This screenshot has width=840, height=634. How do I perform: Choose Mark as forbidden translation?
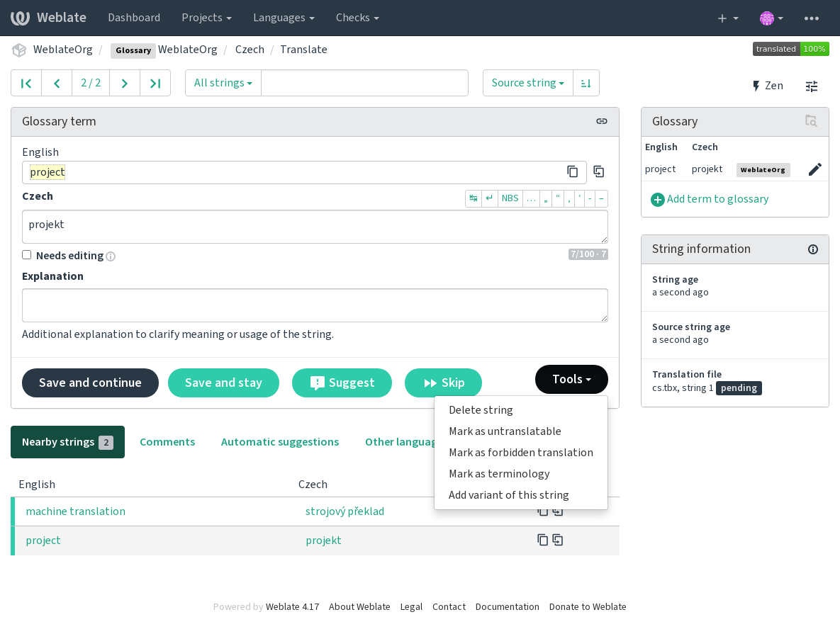(521, 453)
